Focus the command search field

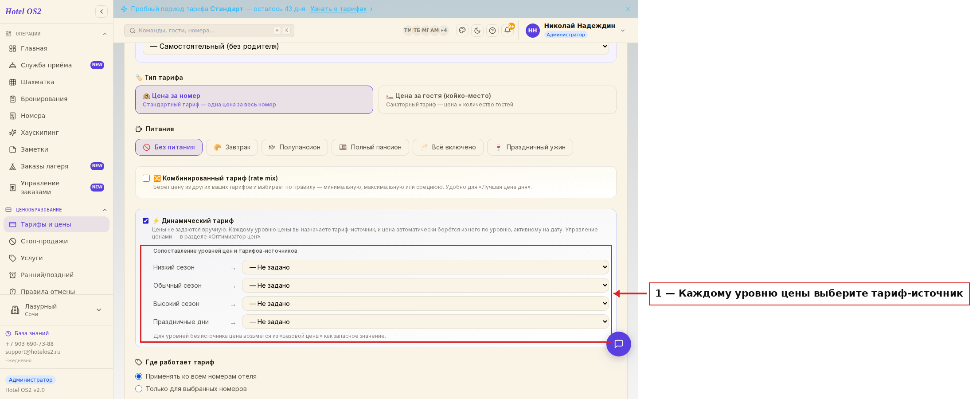[209, 31]
